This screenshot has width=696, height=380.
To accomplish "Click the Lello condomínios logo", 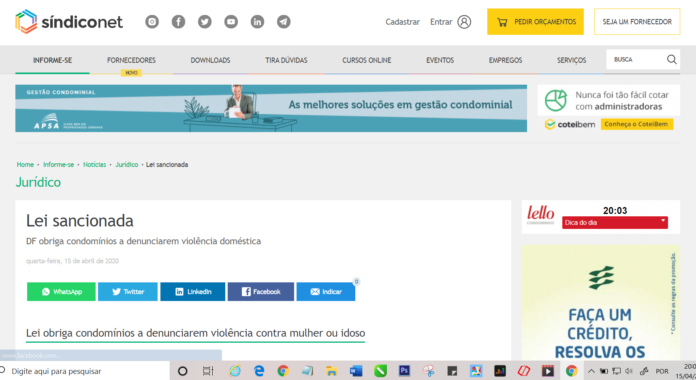I will pos(540,215).
